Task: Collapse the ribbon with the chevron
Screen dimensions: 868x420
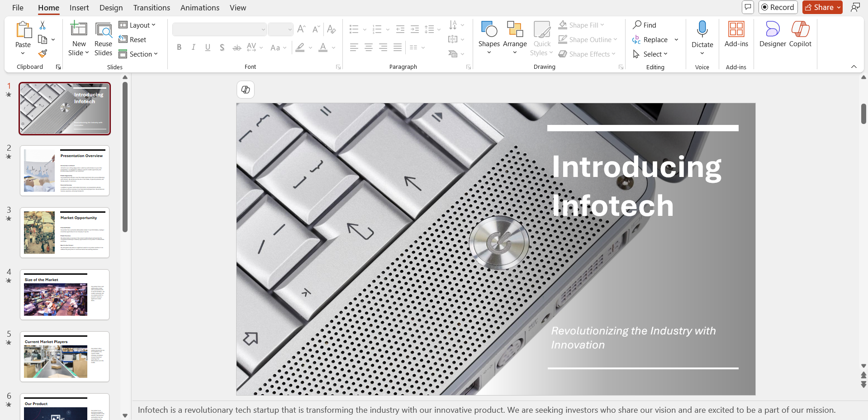Action: click(x=854, y=67)
